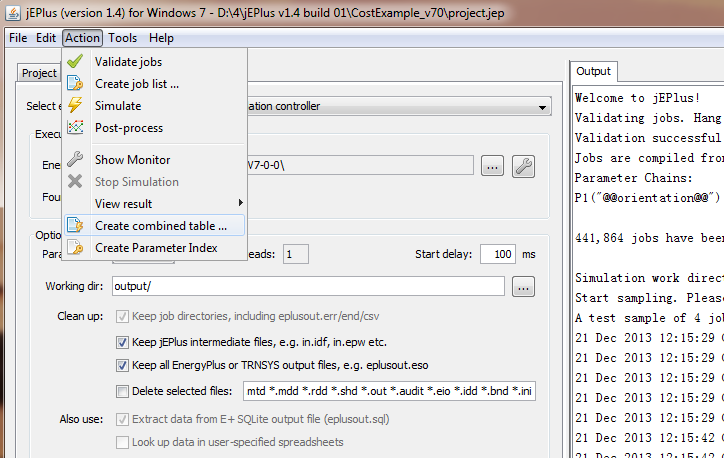The image size is (724, 458).
Task: Click the green checkmark icon beside Validate jobs
Action: click(75, 61)
